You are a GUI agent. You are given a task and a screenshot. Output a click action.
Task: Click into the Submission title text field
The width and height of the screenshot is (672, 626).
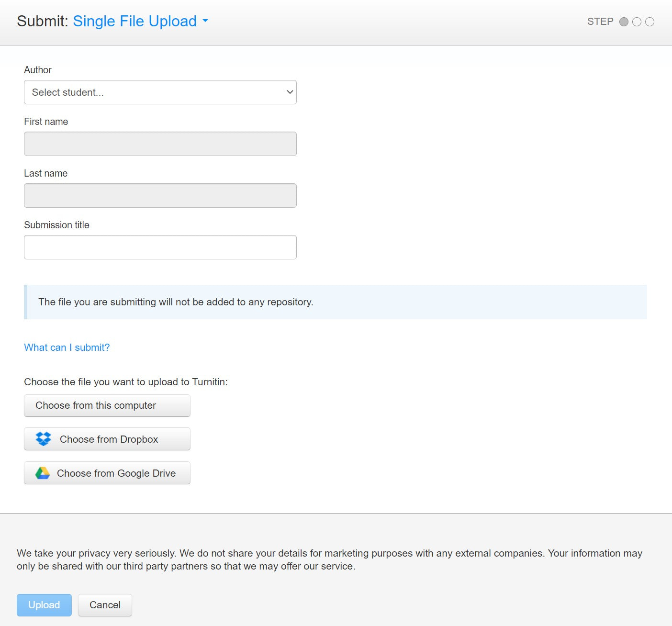tap(160, 247)
